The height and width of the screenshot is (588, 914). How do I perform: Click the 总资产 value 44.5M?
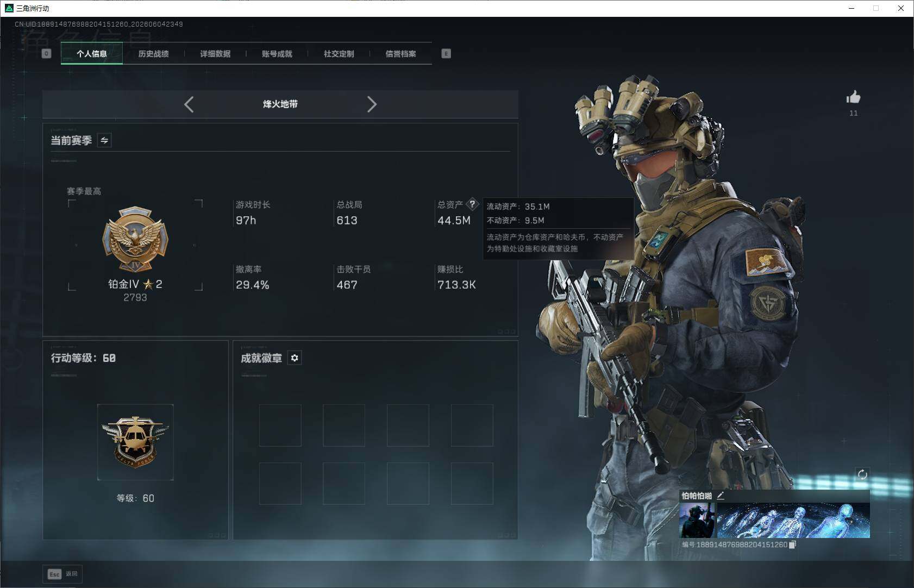click(x=454, y=221)
